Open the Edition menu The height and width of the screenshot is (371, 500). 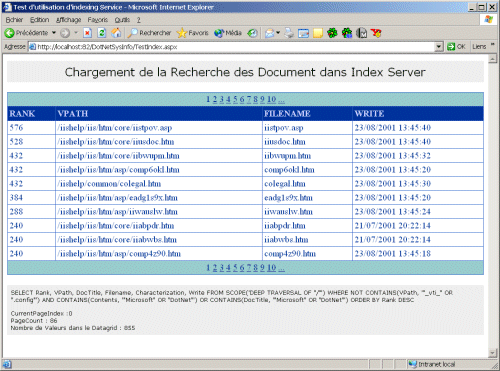coord(39,20)
